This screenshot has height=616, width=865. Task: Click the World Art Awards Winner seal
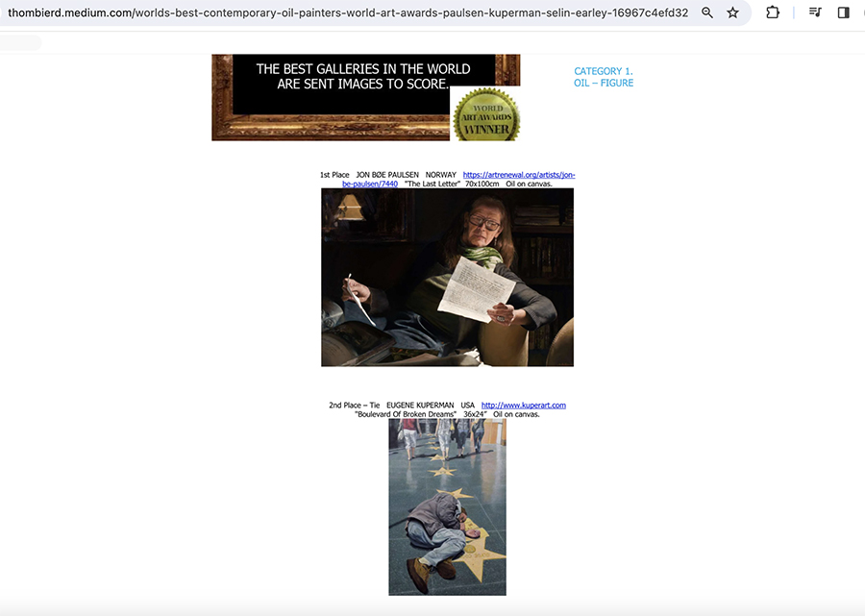coord(486,114)
